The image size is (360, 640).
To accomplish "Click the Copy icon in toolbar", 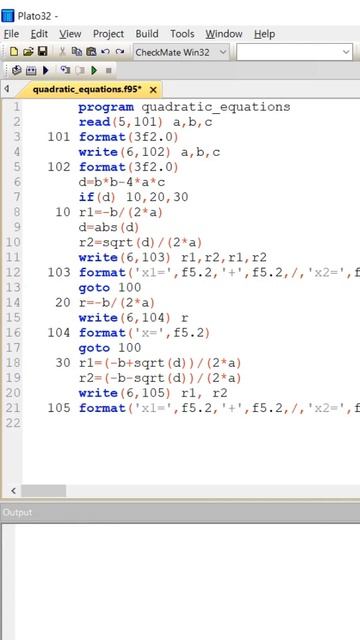I will point(76,51).
